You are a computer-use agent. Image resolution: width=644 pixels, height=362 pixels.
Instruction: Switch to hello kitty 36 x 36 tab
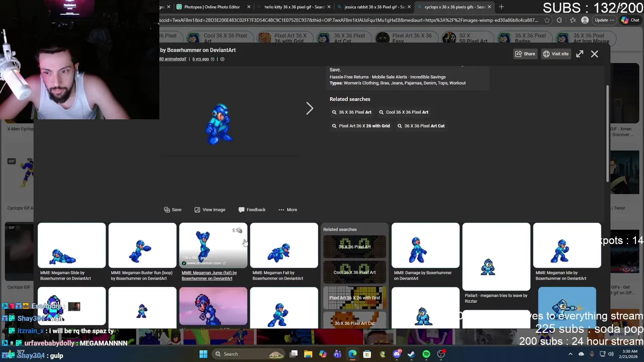tap(294, 7)
